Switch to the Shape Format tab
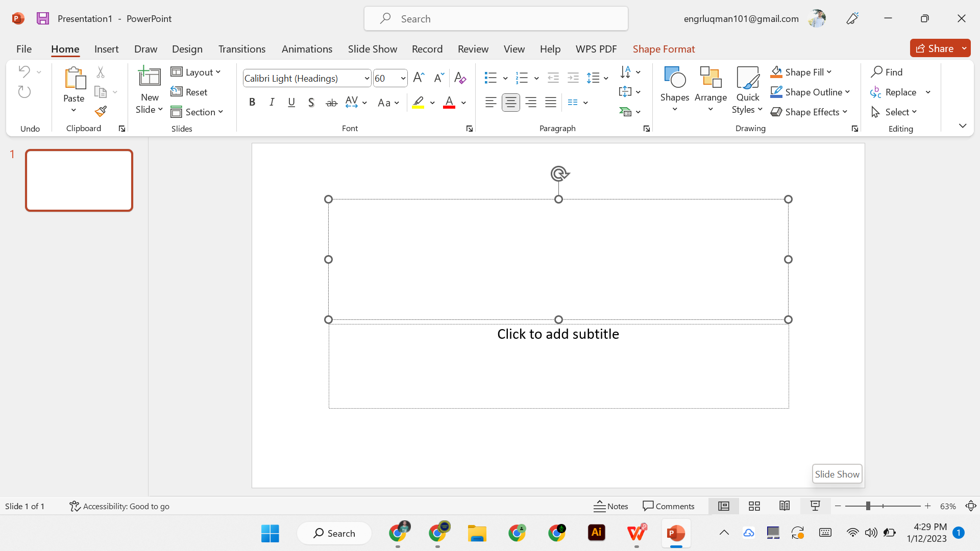980x551 pixels. click(x=664, y=48)
